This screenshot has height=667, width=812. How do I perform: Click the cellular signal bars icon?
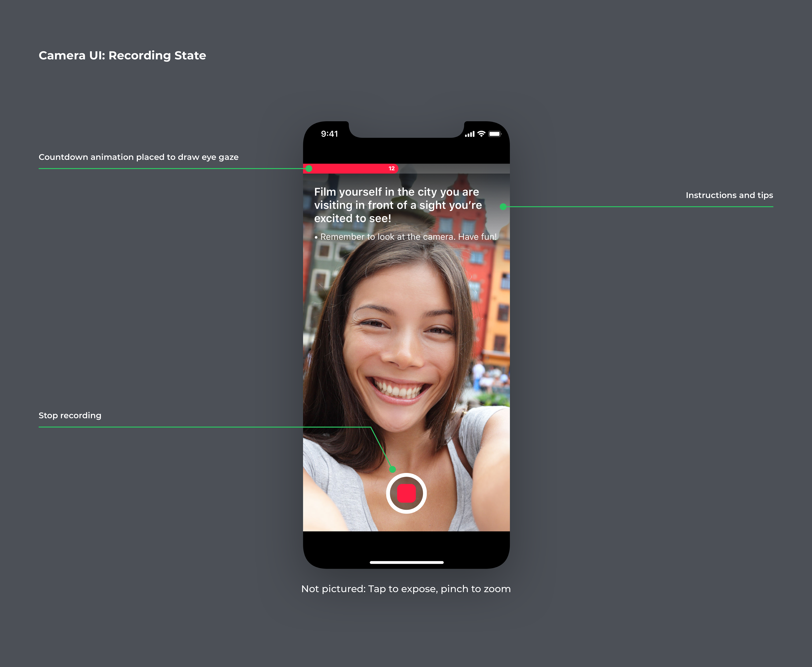[x=469, y=134]
